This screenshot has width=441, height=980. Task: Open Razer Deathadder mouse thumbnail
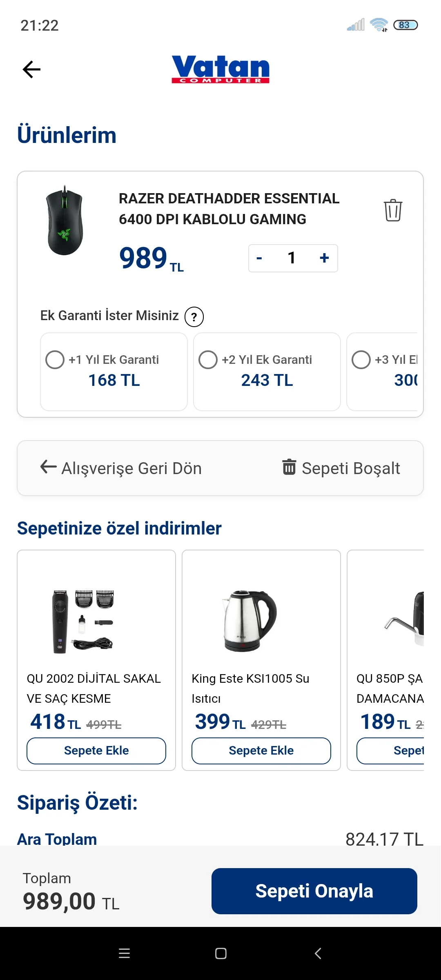pos(65,220)
